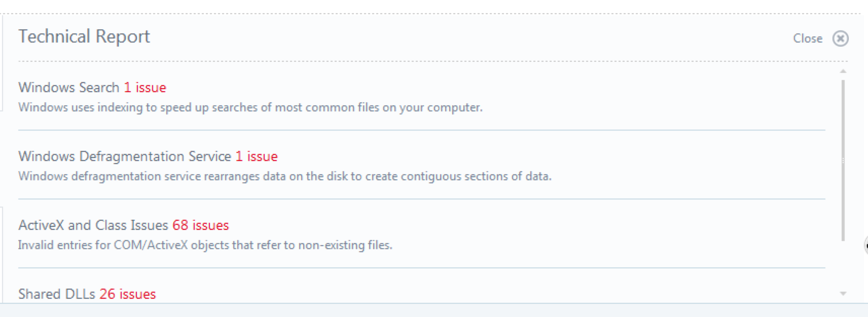Image resolution: width=868 pixels, height=317 pixels.
Task: Click the Technical Report title
Action: pos(84,36)
